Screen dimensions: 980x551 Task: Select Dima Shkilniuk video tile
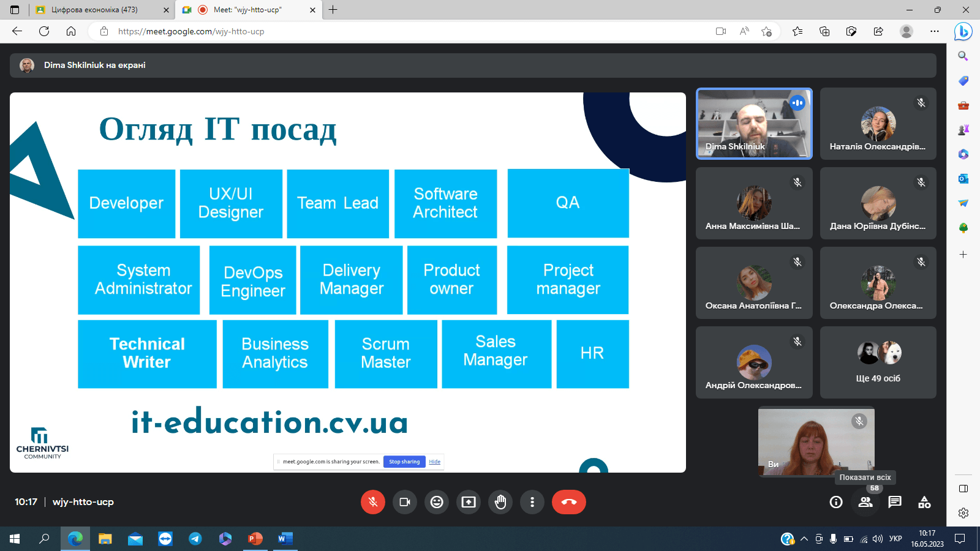(x=754, y=124)
